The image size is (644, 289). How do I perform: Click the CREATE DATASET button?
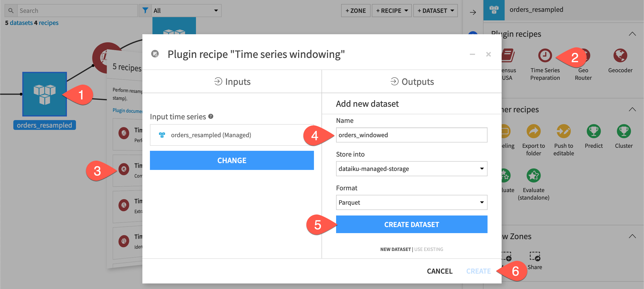[411, 224]
